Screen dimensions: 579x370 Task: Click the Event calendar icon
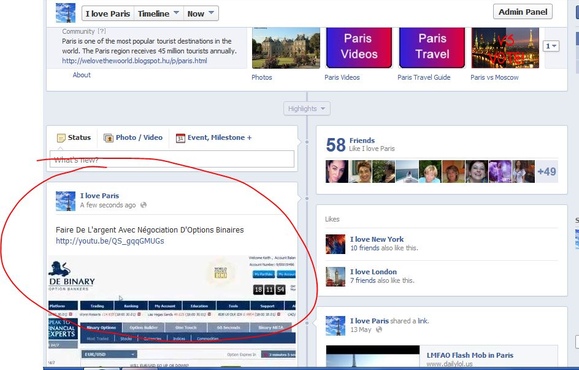(180, 138)
